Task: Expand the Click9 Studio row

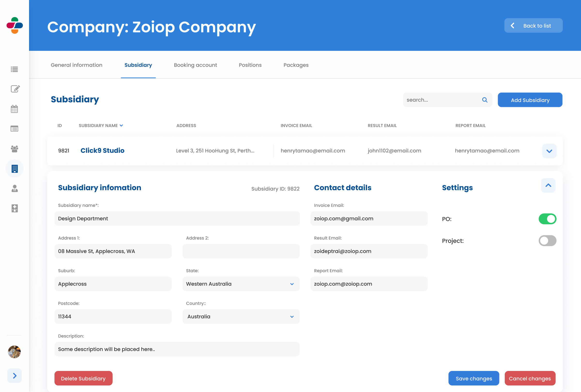Action: (x=549, y=151)
